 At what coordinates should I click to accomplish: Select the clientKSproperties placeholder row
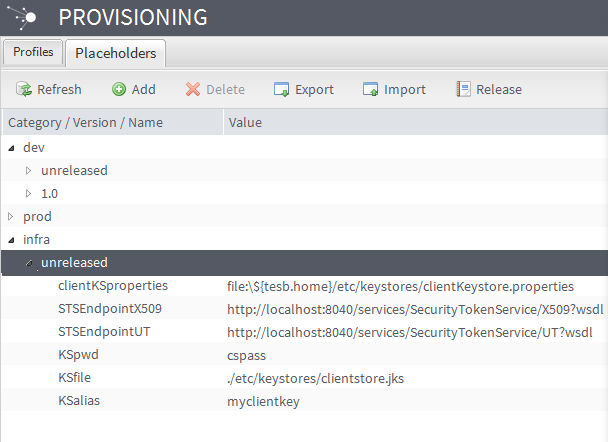point(113,286)
